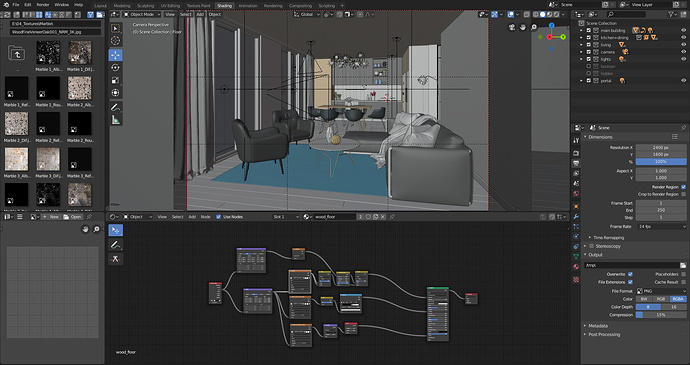
Task: Hide the portal collection
Action: 683,81
